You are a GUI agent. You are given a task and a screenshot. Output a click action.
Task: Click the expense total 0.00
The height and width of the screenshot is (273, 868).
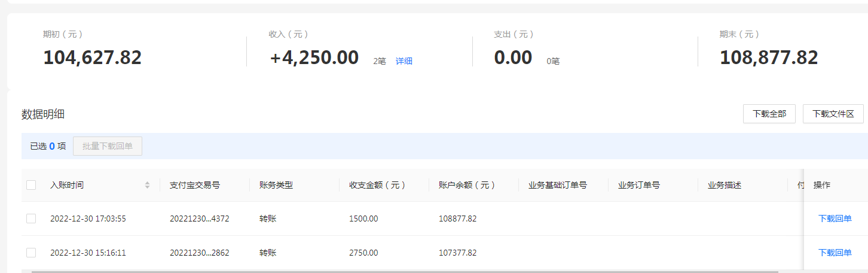[x=513, y=57]
